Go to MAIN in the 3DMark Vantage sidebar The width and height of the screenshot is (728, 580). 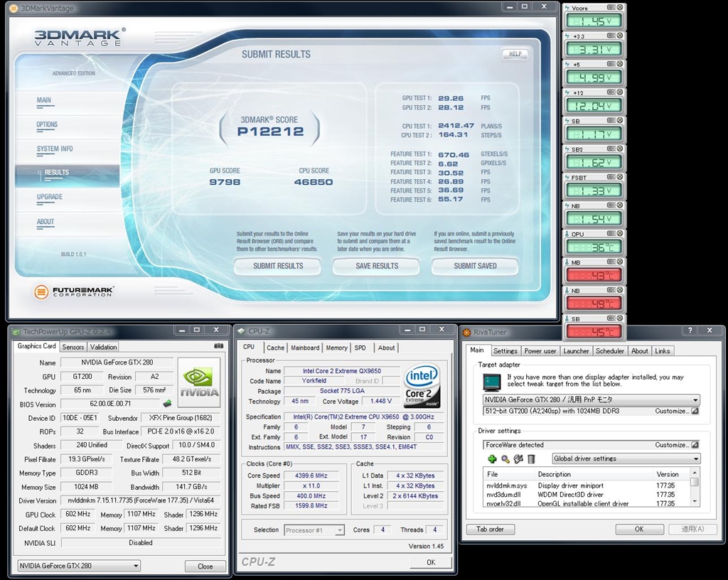pos(44,100)
